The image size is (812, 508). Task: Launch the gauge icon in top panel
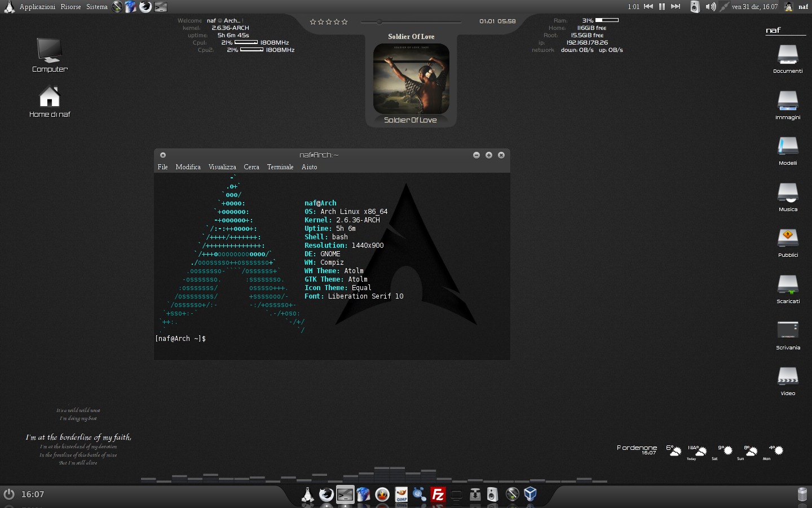pos(117,7)
